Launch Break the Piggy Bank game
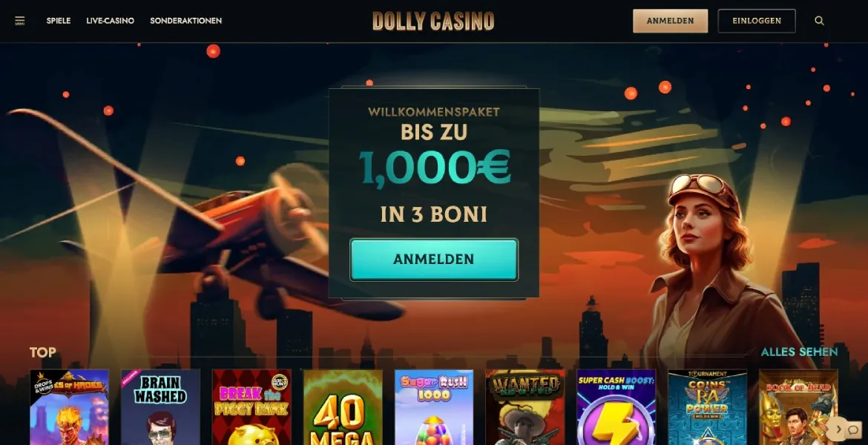 252,407
